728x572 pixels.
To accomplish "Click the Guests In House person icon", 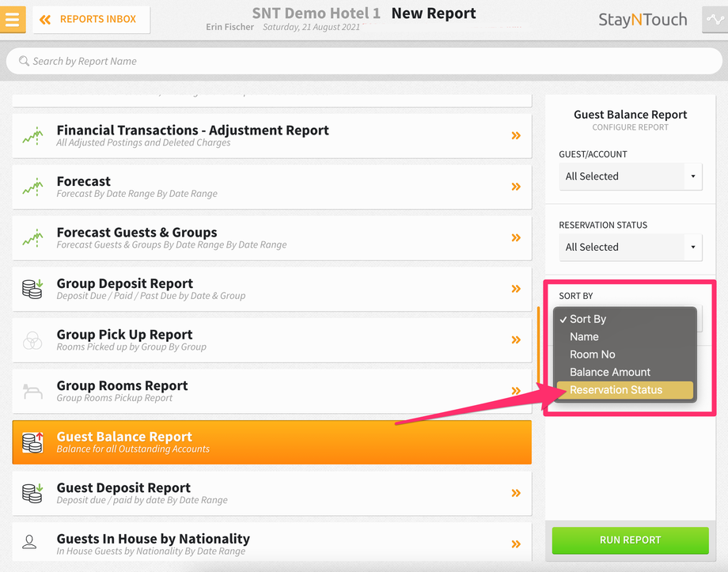I will click(29, 541).
